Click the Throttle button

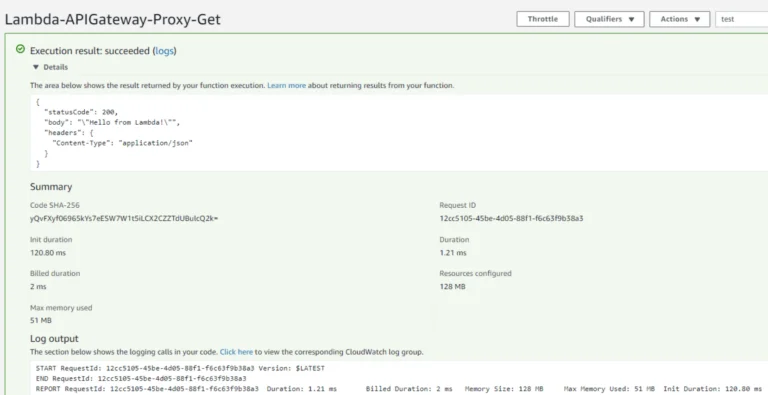pyautogui.click(x=543, y=19)
